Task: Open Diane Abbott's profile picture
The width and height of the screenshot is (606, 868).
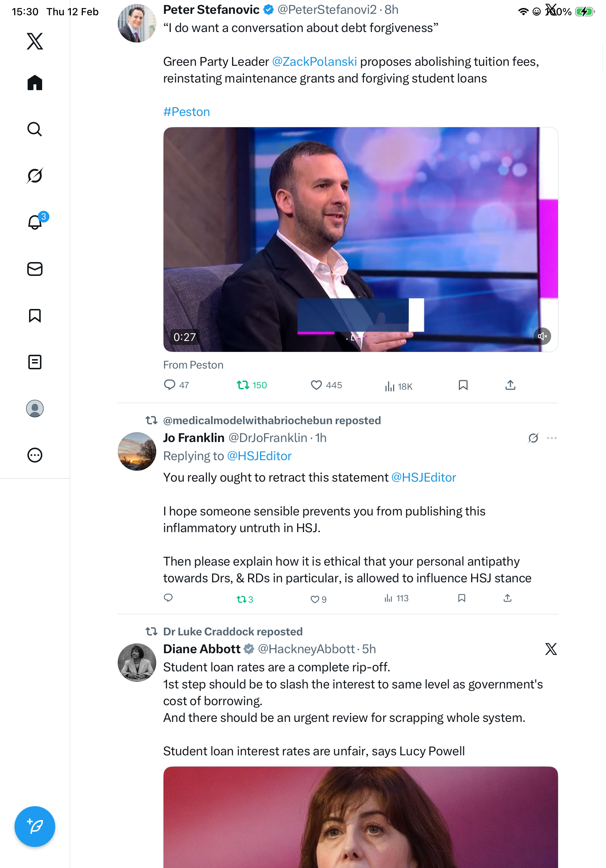Action: pos(137,662)
